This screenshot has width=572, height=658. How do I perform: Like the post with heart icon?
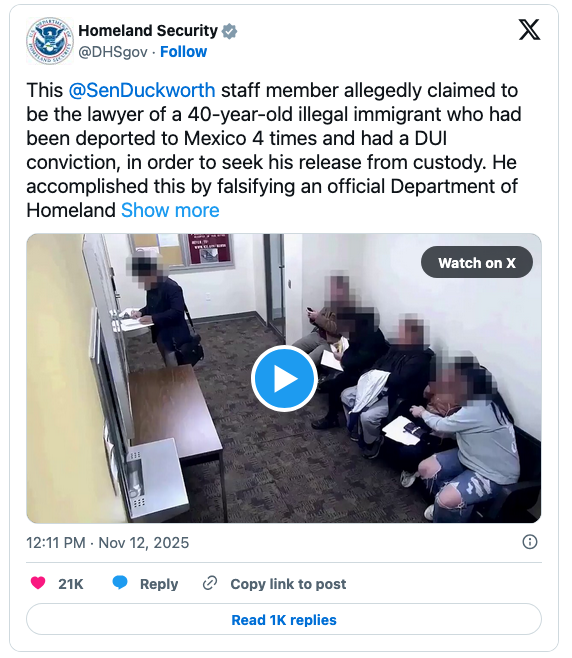click(x=38, y=583)
